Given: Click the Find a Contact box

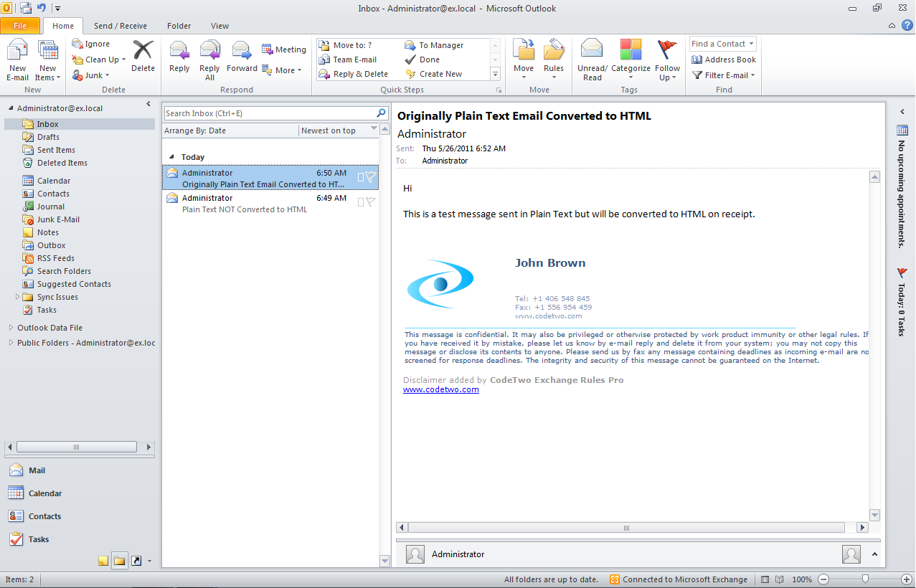Looking at the screenshot, I should coord(723,44).
